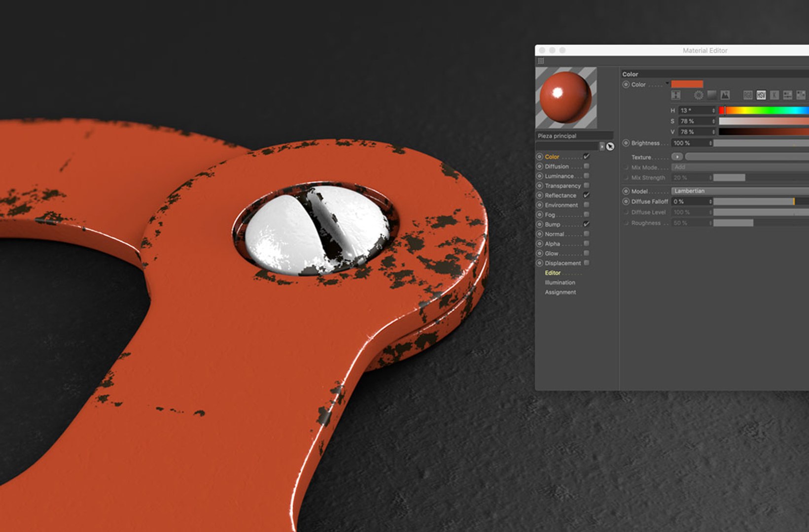Click the Pieza principal name field
809x532 pixels.
point(574,136)
